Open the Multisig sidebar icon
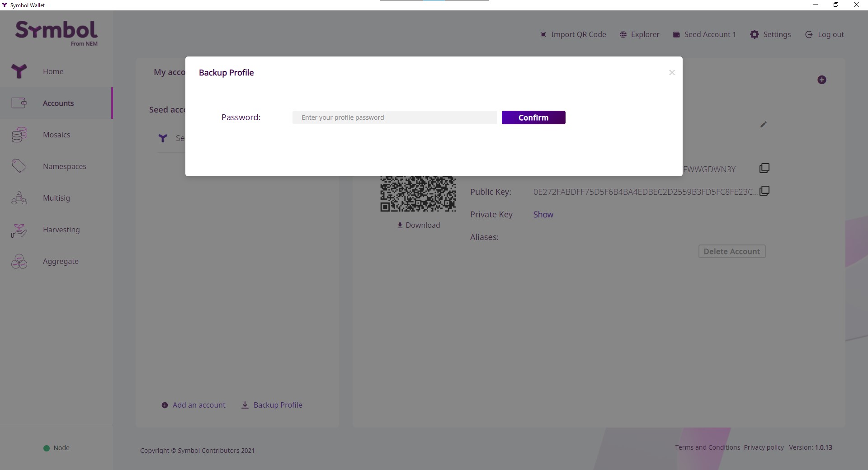Image resolution: width=868 pixels, height=470 pixels. (19, 198)
